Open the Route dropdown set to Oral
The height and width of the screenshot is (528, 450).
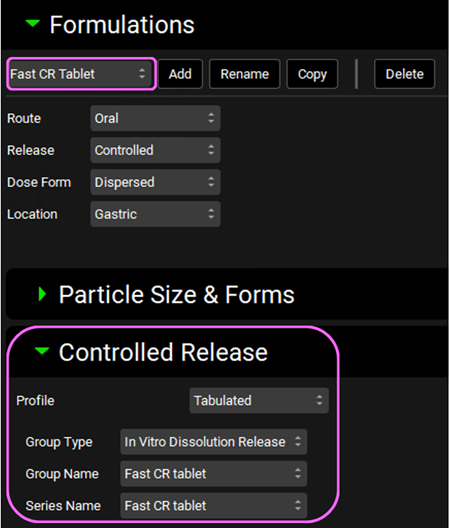[x=155, y=119]
